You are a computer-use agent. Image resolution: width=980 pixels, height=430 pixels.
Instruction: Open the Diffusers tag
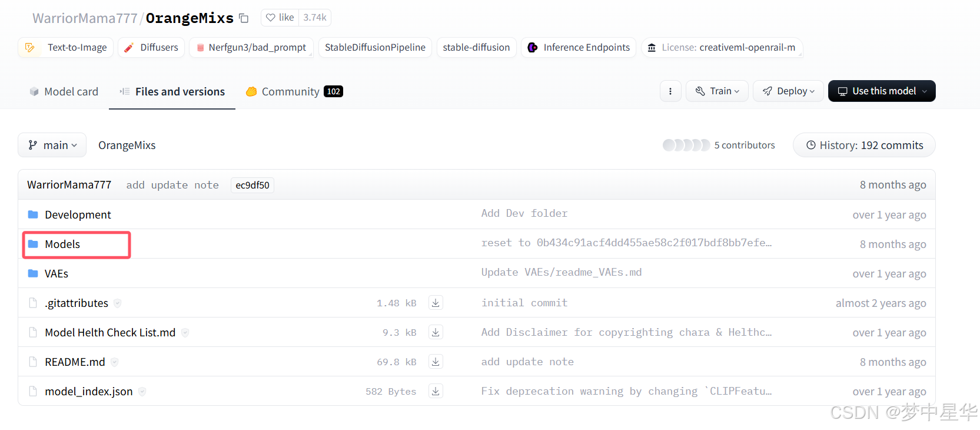click(151, 47)
